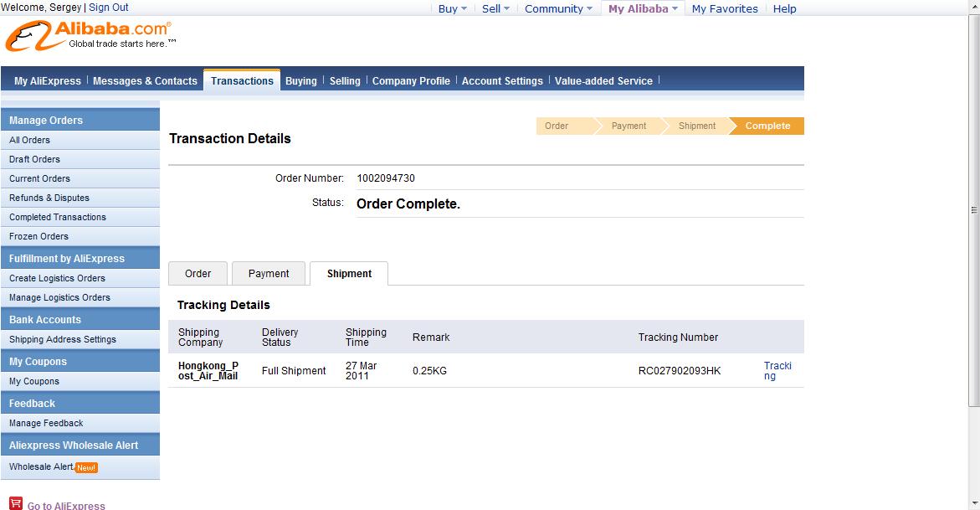The height and width of the screenshot is (510, 980).
Task: Click the Order progress step
Action: click(x=564, y=126)
